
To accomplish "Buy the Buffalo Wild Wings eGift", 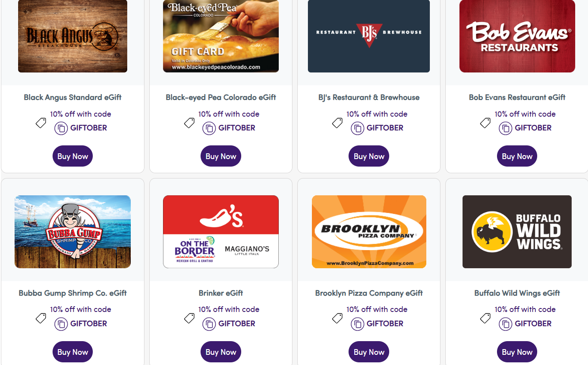I will [517, 352].
